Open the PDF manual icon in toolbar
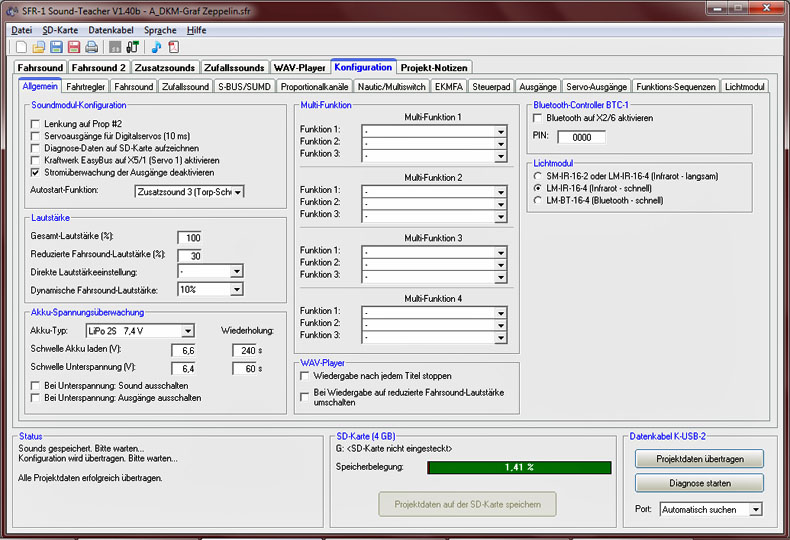Viewport: 790px width, 540px height. 173,47
